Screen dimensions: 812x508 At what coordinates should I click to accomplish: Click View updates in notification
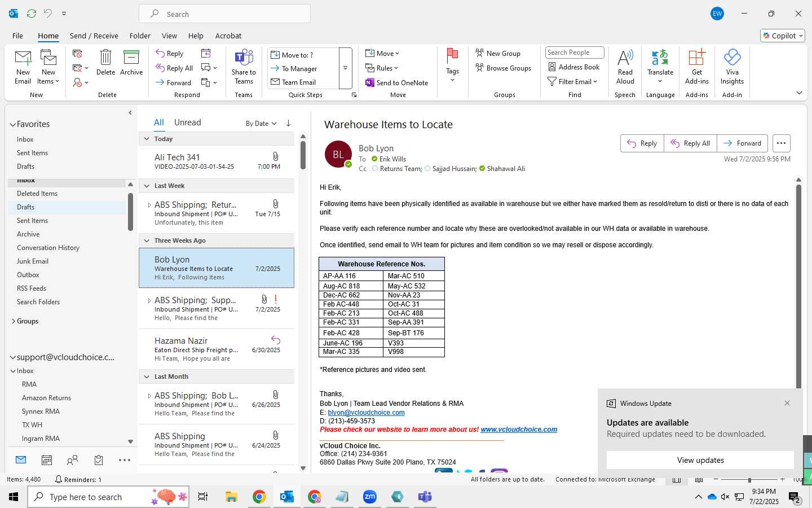pyautogui.click(x=700, y=460)
